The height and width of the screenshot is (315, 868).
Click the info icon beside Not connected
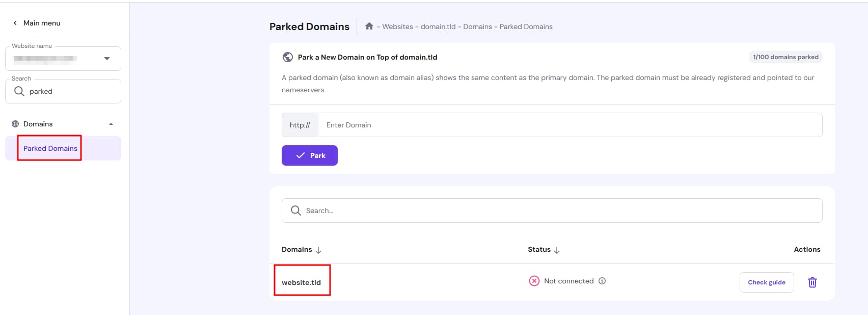point(602,281)
